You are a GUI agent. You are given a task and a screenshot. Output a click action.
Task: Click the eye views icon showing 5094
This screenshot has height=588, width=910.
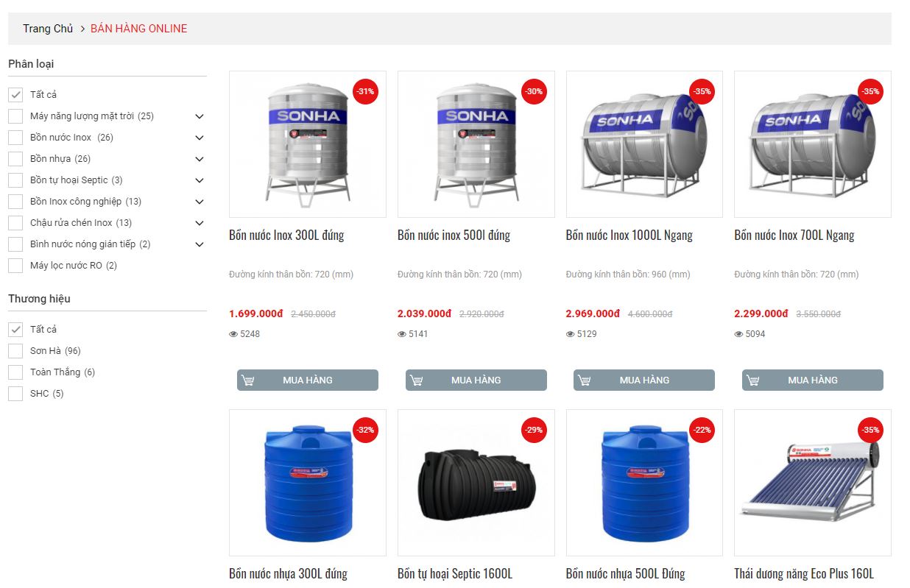(x=738, y=334)
